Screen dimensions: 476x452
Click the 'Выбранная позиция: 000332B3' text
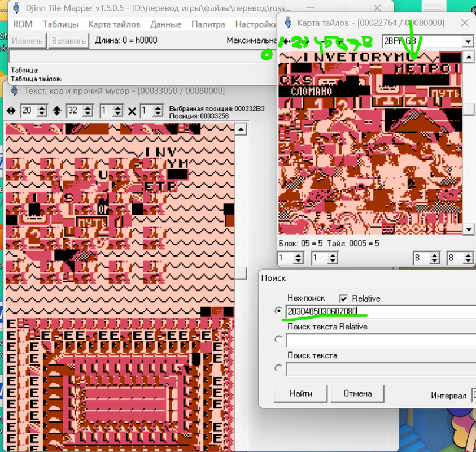[217, 108]
